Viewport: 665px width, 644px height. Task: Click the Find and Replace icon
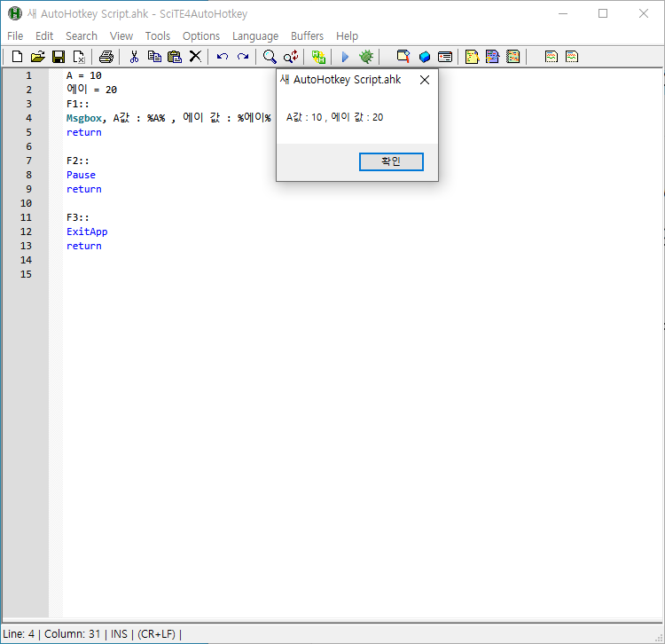coord(291,57)
